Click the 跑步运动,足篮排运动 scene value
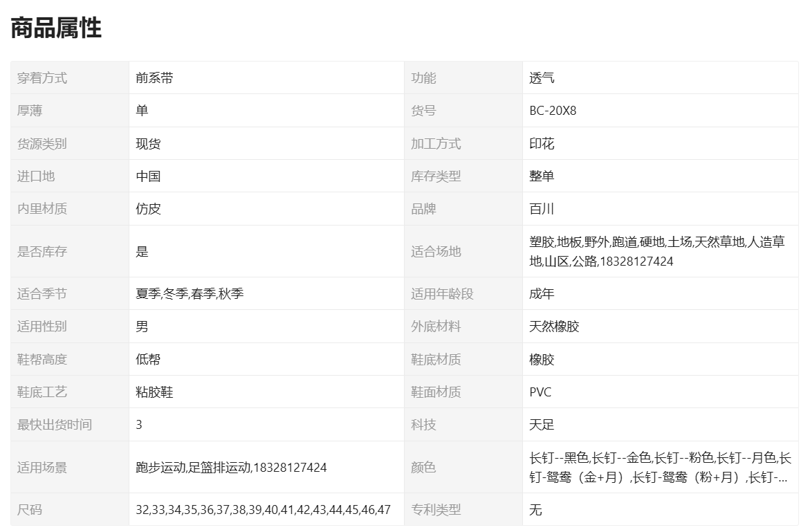Image resolution: width=810 pixels, height=532 pixels. click(x=231, y=468)
